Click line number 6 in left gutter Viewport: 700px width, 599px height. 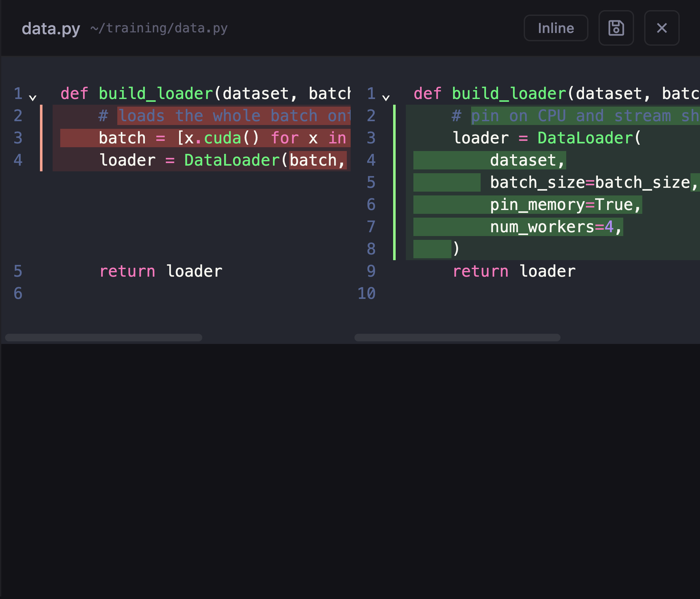18,293
